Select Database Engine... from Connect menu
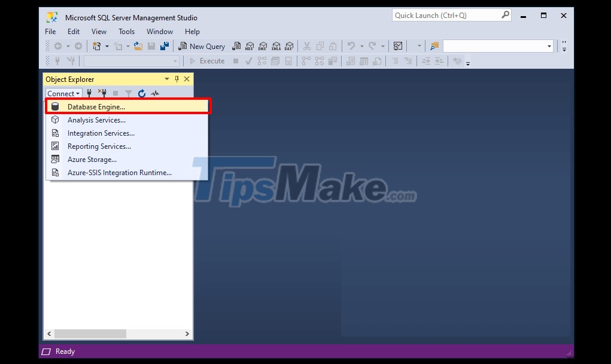Screen dimensions: 611x364 [127, 106]
